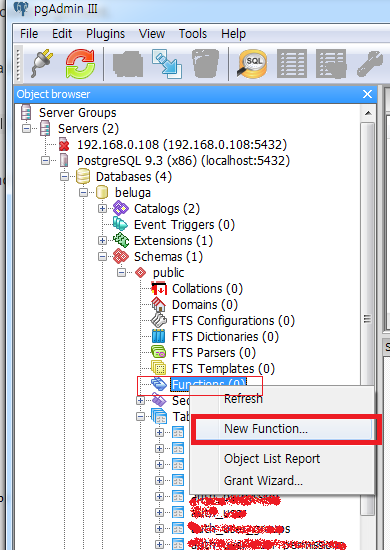Open the Help menu
Image resolution: width=390 pixels, height=550 pixels.
(234, 34)
